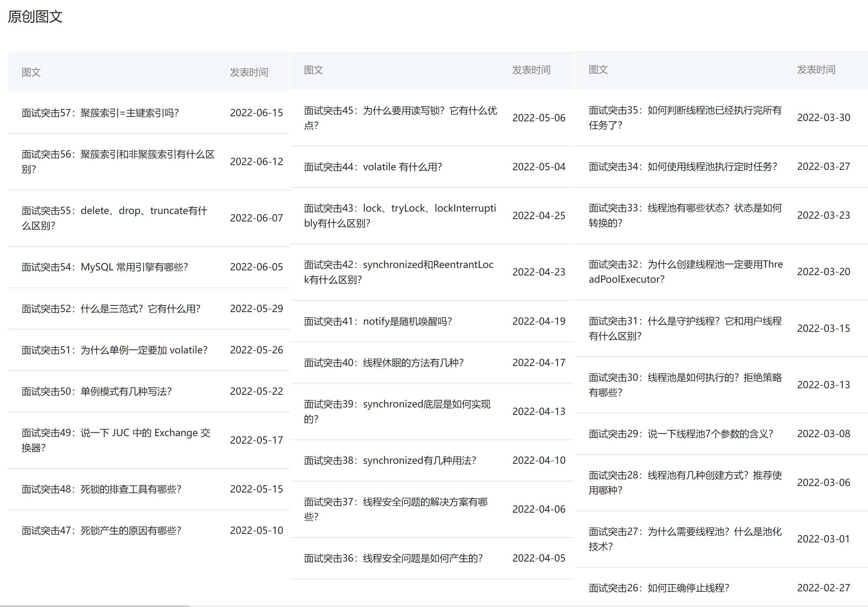This screenshot has width=868, height=607.
Task: Click 发表时间 header in the right table
Action: (x=816, y=69)
